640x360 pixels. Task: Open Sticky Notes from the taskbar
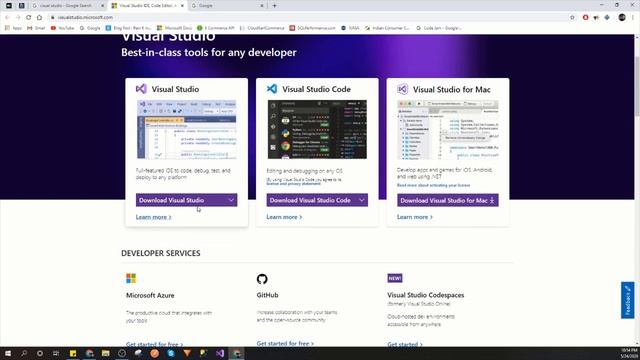73,353
